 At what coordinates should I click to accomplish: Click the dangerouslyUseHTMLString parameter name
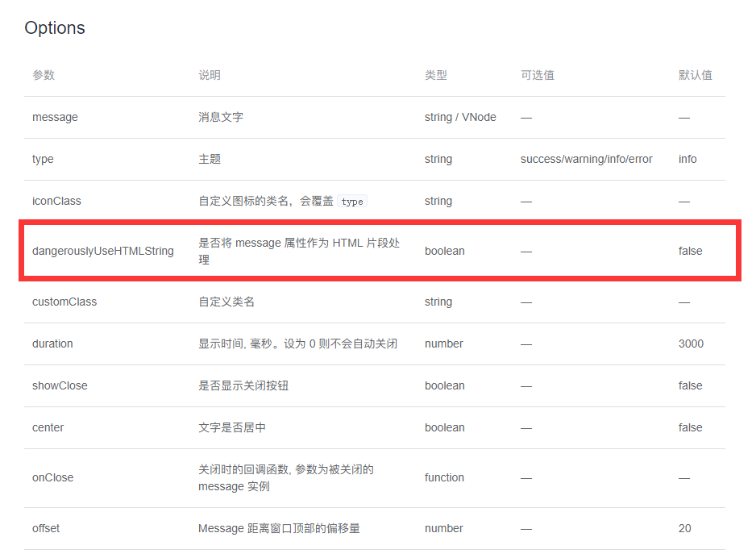(102, 251)
